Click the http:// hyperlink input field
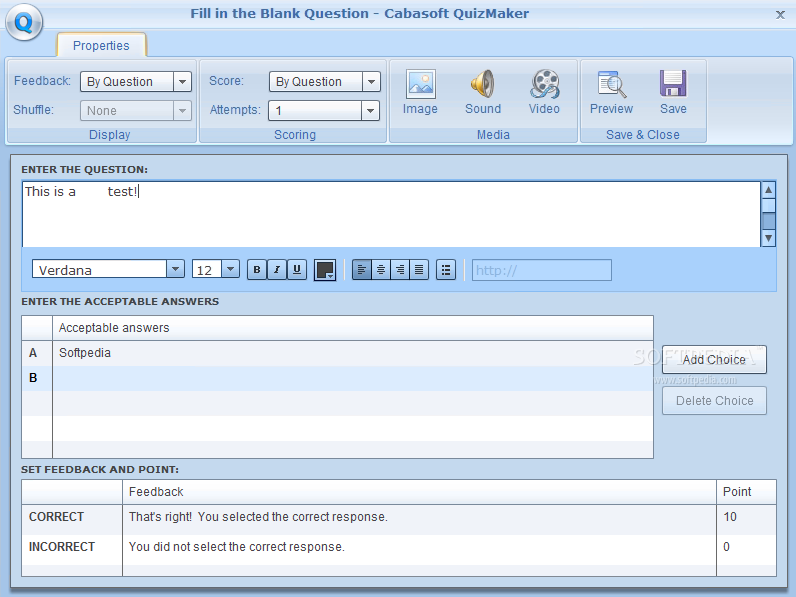 [x=542, y=270]
